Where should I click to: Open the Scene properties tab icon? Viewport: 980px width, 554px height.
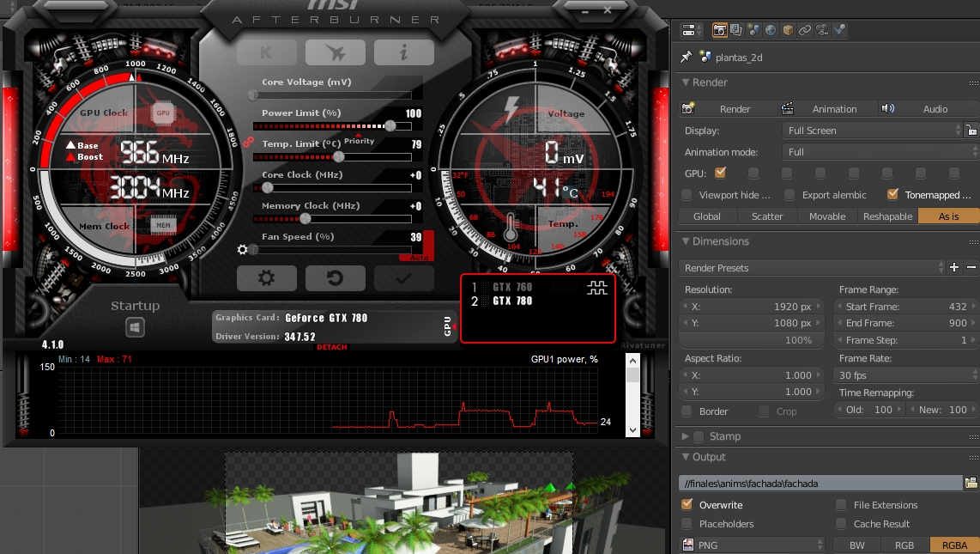(x=753, y=29)
